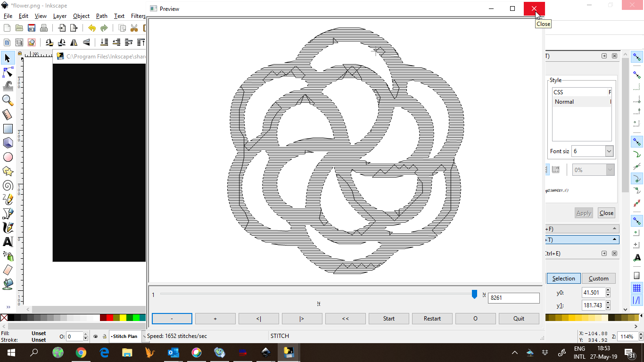
Task: Select the Pencil freehand tool
Action: click(x=8, y=199)
